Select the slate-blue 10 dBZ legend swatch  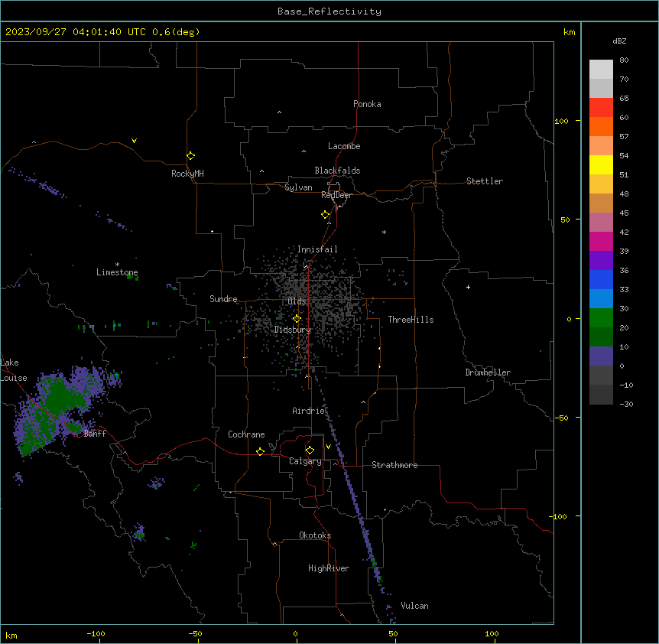point(601,356)
